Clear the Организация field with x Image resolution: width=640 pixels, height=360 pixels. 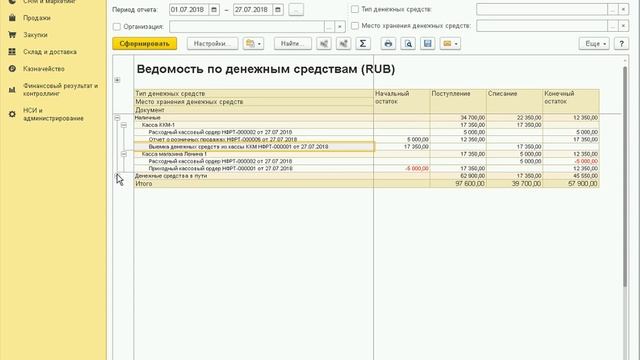click(x=340, y=27)
